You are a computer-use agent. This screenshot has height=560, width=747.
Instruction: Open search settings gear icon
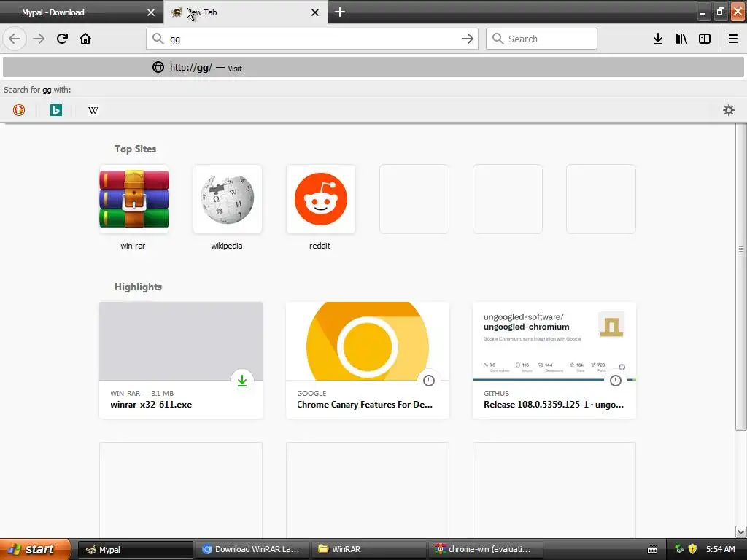click(729, 111)
